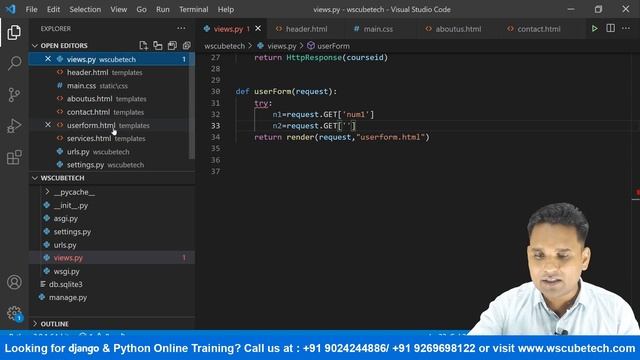Open the Explorer view in activity bar
This screenshot has width=640, height=360.
pyautogui.click(x=14, y=32)
